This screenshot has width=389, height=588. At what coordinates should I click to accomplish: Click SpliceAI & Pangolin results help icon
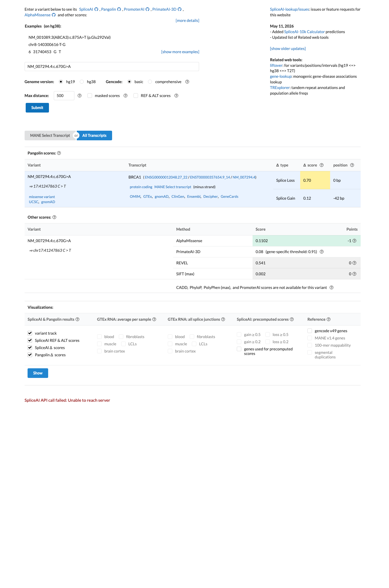click(77, 319)
